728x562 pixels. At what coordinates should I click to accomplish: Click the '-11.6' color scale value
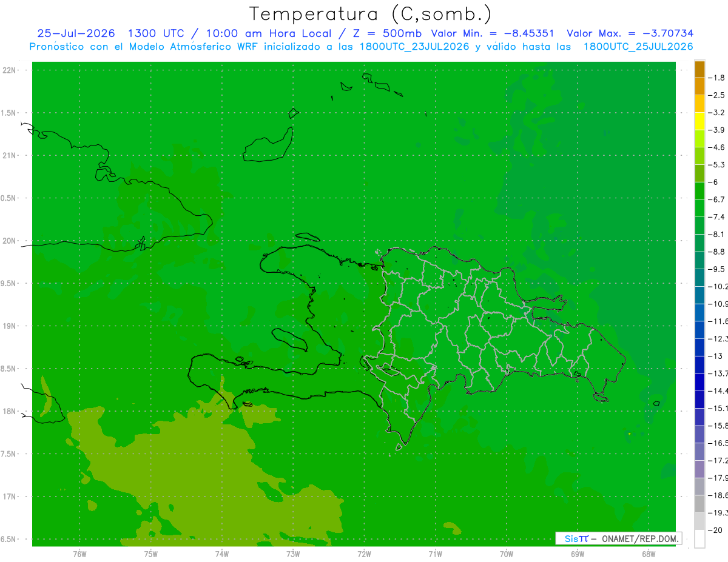click(718, 321)
